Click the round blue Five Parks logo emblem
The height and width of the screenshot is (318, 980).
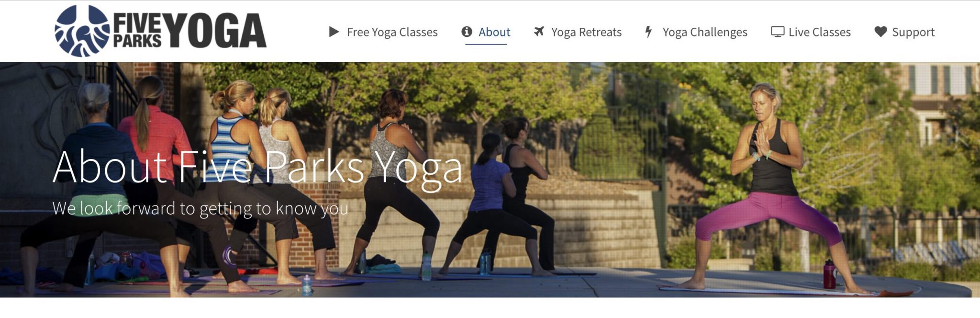82,31
